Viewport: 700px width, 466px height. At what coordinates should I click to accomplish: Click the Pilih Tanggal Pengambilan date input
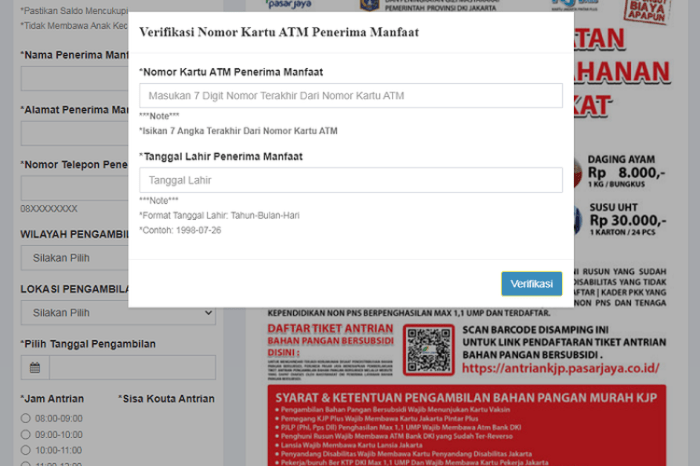coord(130,368)
